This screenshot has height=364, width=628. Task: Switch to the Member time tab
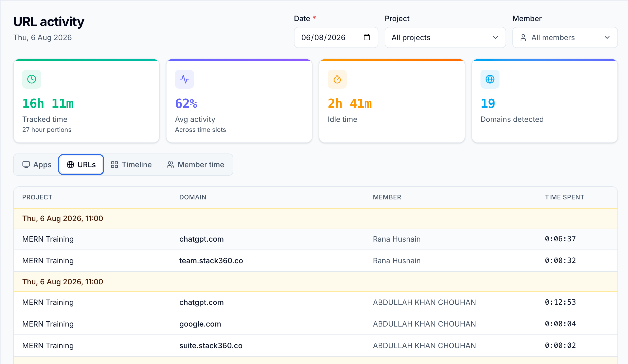coord(196,165)
